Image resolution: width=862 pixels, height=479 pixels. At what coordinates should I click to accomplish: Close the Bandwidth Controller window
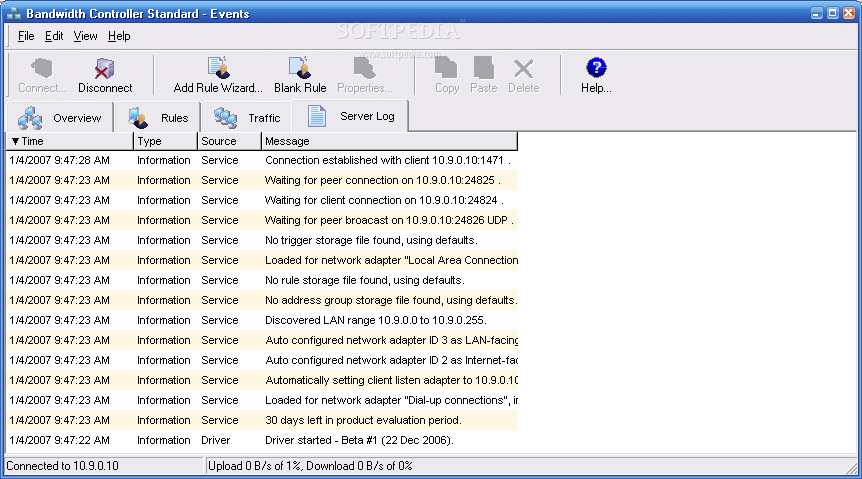[849, 13]
